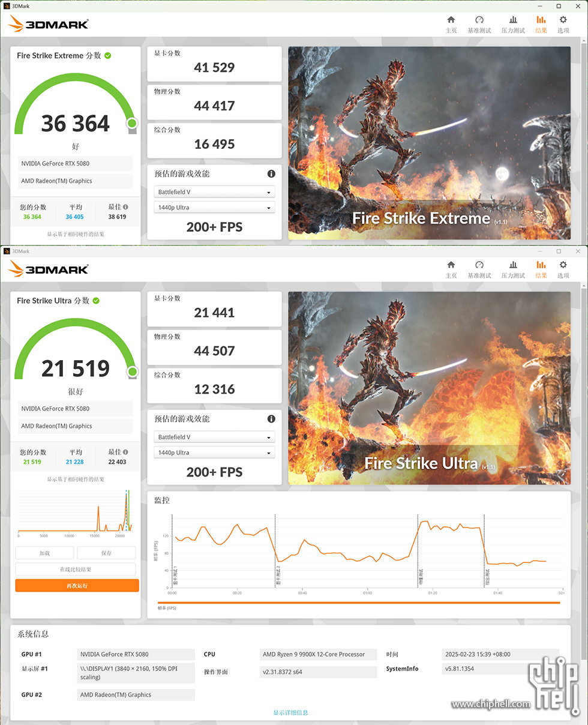
Task: Click 3DMark logo in the Fire Strike Ultra window
Action: (x=49, y=269)
